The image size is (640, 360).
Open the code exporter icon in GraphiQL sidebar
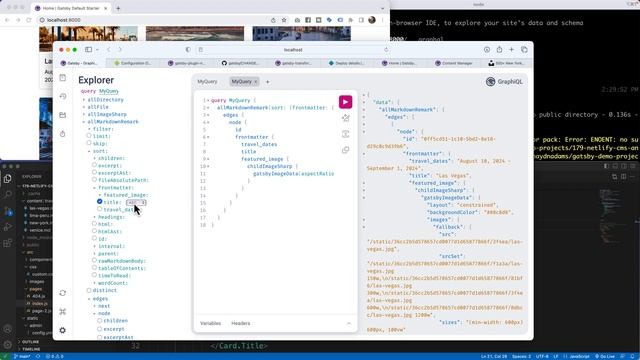tap(62, 134)
